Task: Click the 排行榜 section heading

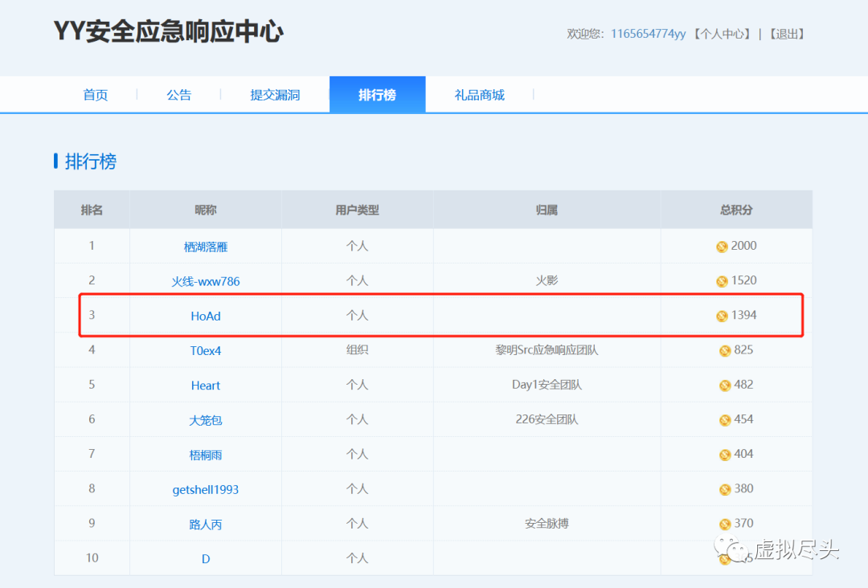Action: pyautogui.click(x=91, y=161)
